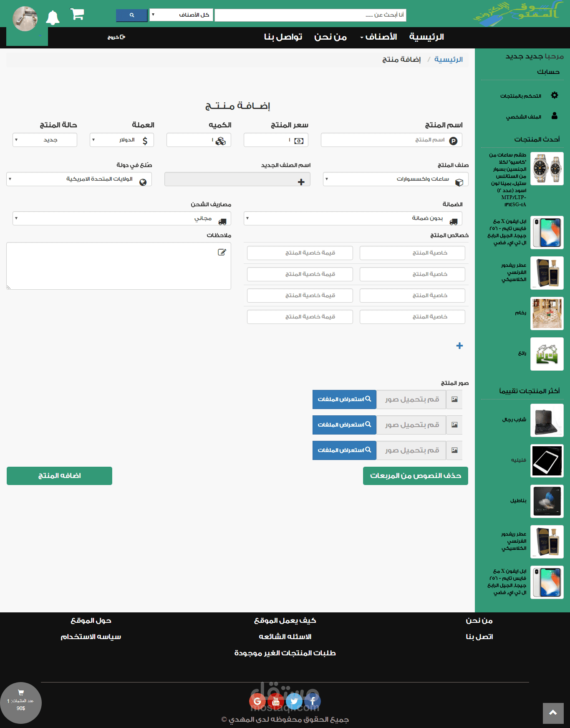Click the blue search magnifier button
Viewport: 570px width, 728px height.
[132, 15]
